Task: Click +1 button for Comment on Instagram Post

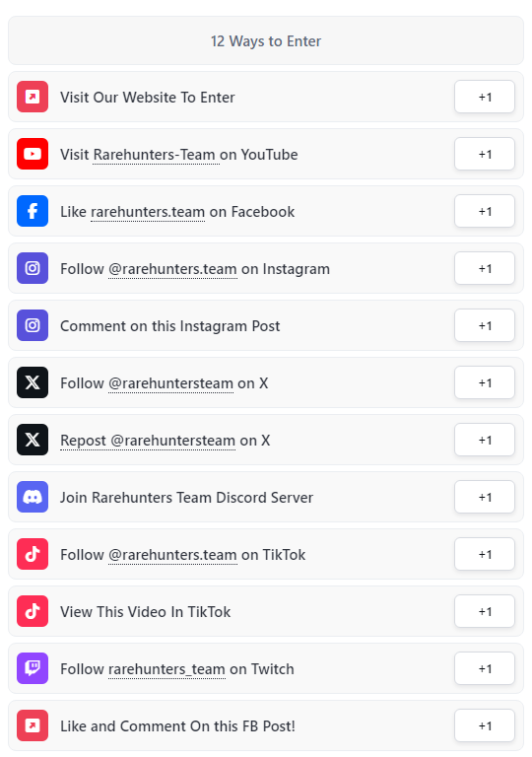Action: tap(485, 326)
